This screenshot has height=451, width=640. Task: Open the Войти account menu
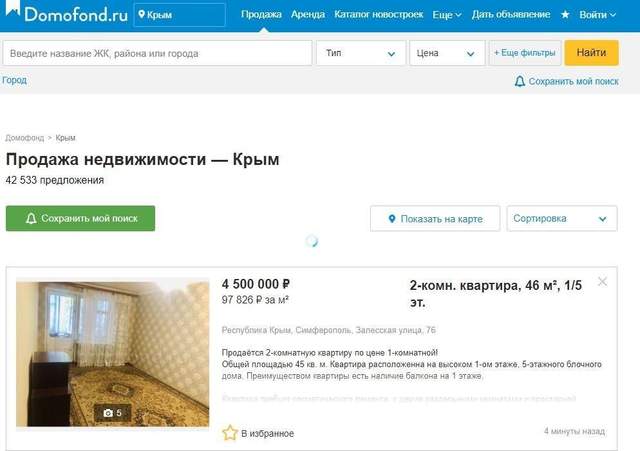598,15
